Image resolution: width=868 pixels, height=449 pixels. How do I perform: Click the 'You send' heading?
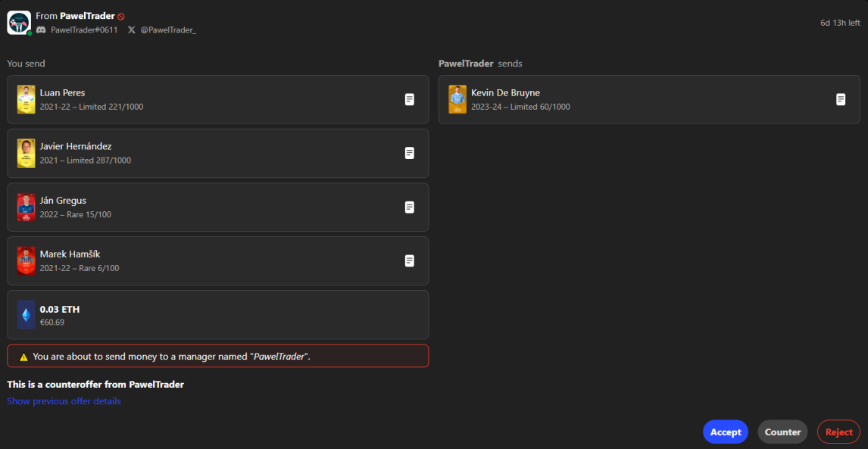26,64
